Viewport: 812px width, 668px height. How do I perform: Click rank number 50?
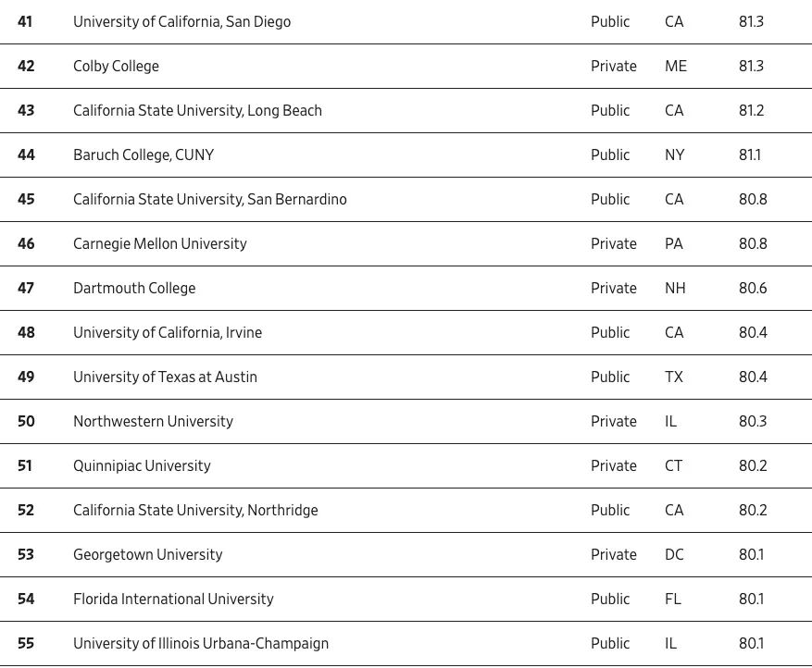click(26, 421)
